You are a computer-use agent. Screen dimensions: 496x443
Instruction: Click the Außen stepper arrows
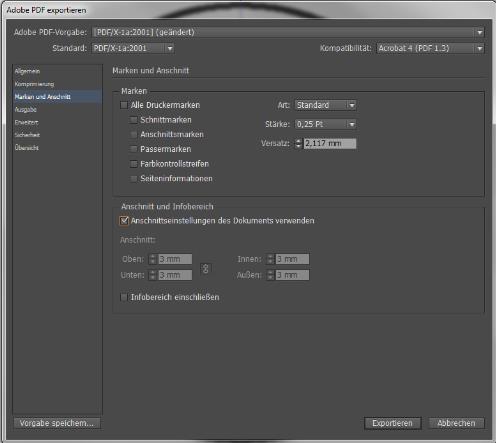pyautogui.click(x=270, y=275)
